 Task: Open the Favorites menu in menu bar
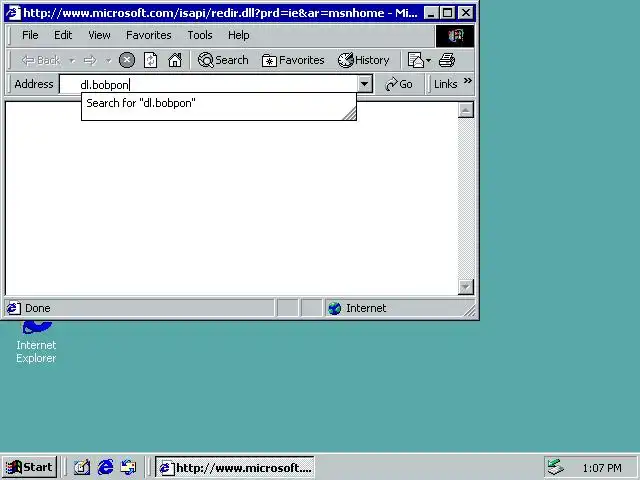click(x=149, y=35)
